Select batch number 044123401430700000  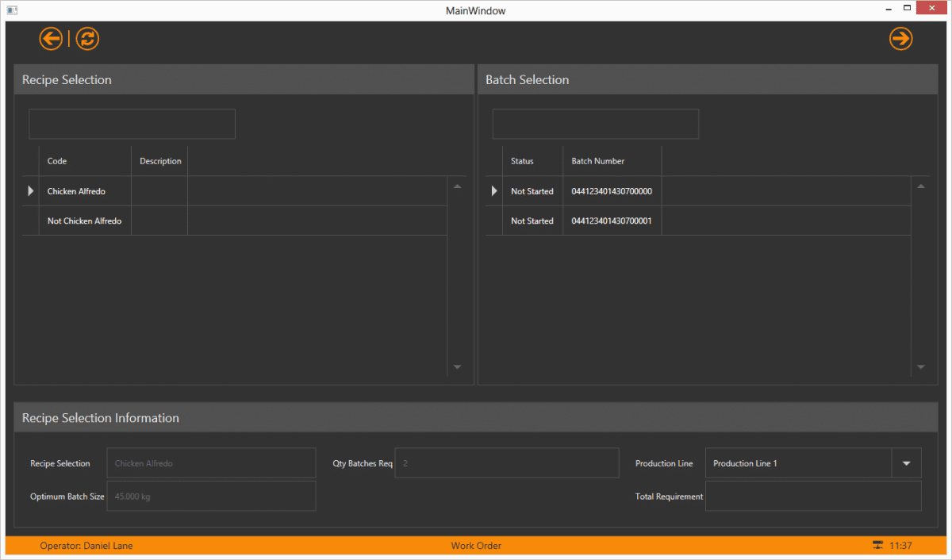click(612, 191)
